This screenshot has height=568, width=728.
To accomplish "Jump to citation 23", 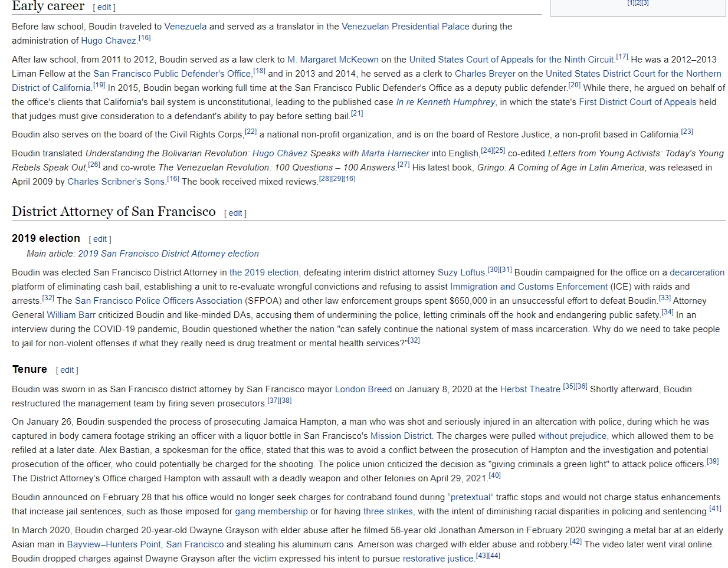I will coord(687,132).
